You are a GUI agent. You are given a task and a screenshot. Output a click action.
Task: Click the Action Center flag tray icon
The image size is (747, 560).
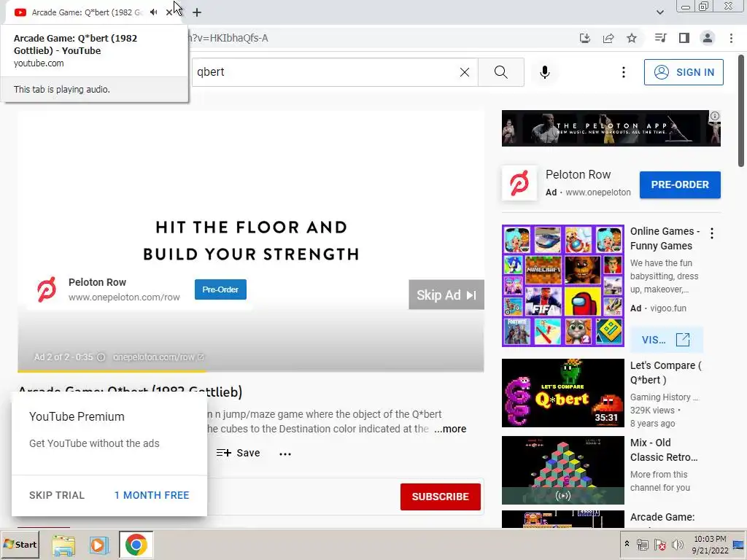pyautogui.click(x=659, y=545)
